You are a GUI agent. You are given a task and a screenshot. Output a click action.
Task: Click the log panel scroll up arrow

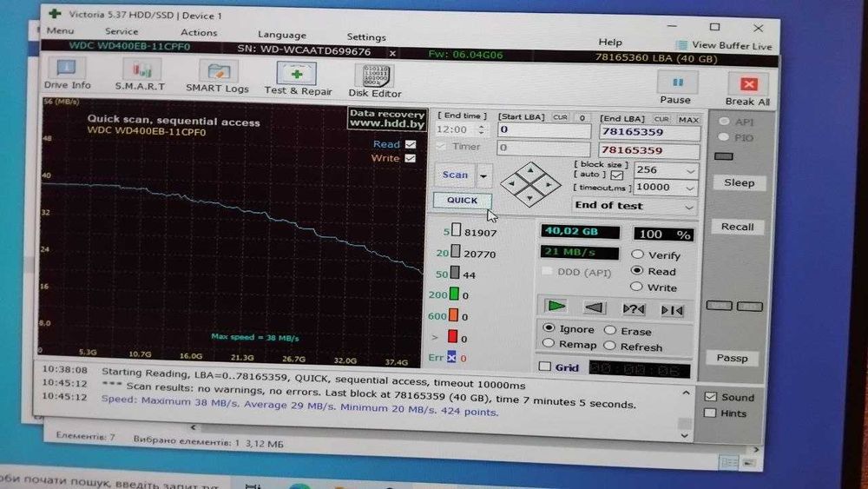tap(686, 393)
